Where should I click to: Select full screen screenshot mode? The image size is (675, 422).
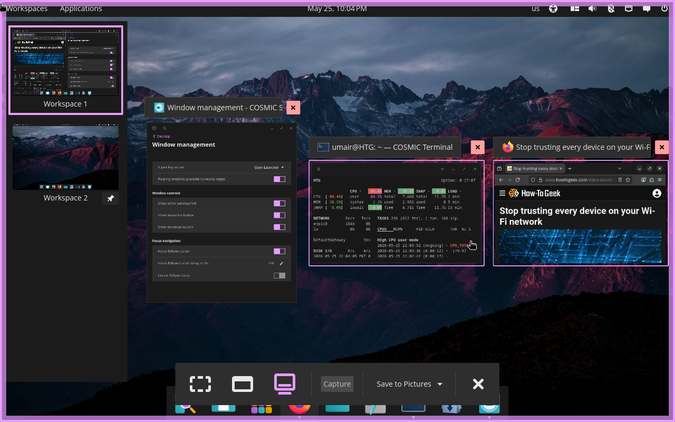tap(285, 383)
